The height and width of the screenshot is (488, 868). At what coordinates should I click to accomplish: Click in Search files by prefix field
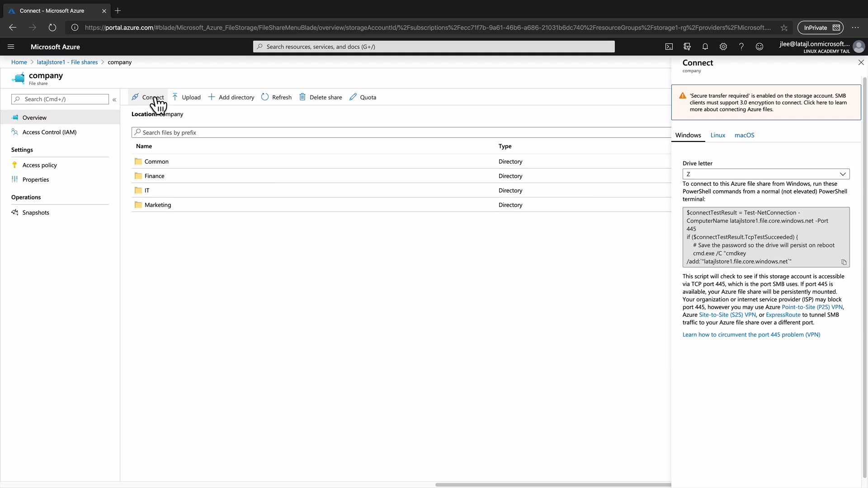[x=402, y=132]
